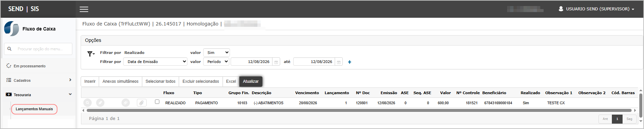View the REALIZADO row with the magnifier icon
Viewport: 644px width, 129px height.
point(87,103)
